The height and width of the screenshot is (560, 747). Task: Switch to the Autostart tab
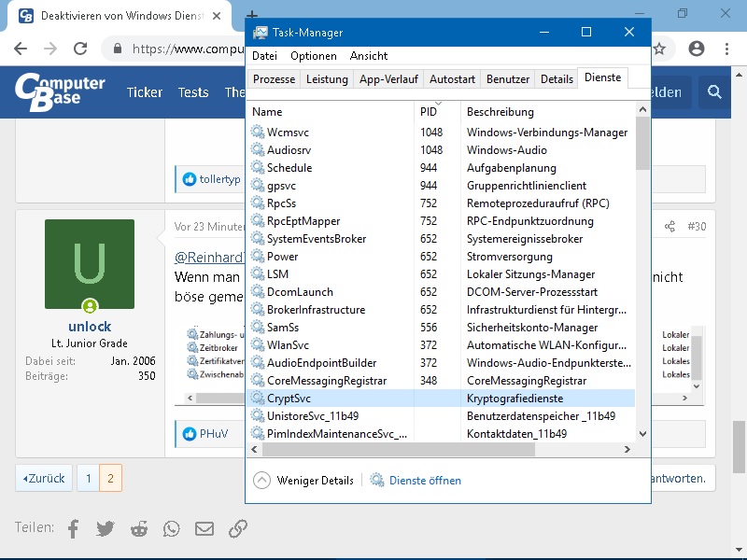tap(452, 79)
